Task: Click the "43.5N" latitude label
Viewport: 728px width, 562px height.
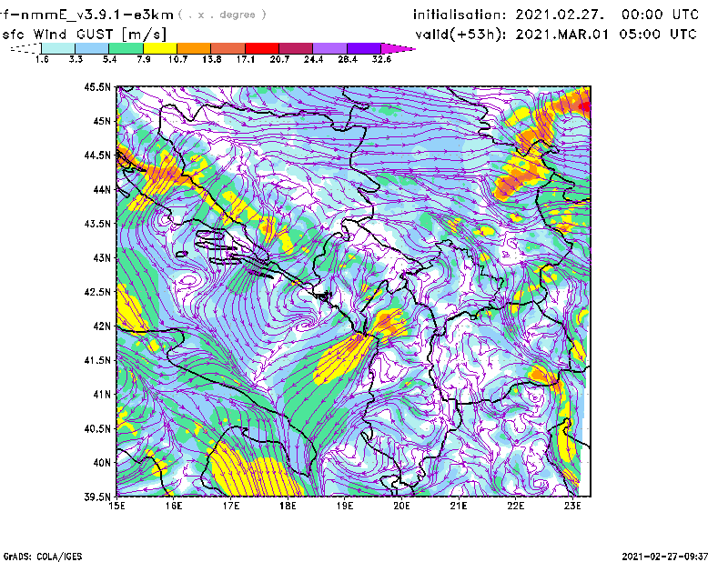Action: [x=97, y=224]
